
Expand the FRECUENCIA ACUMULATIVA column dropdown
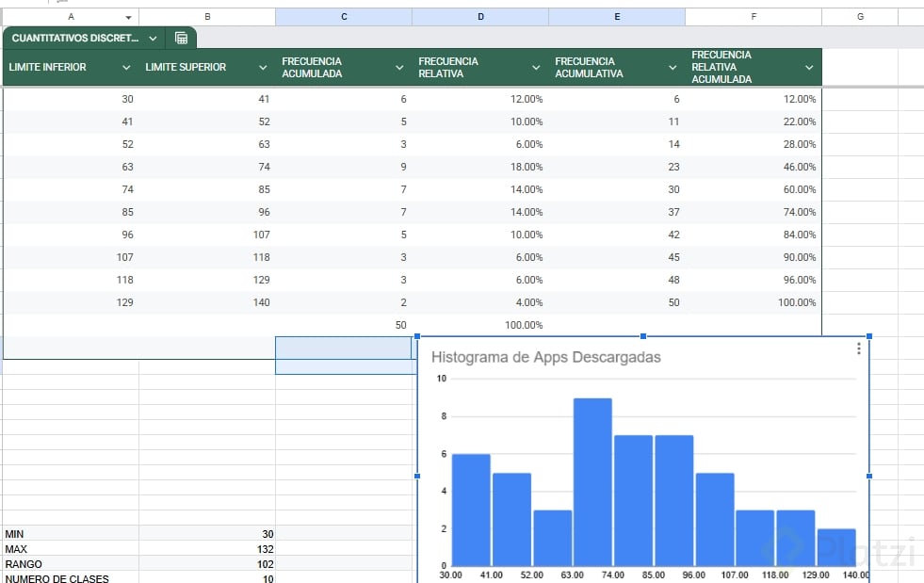pyautogui.click(x=673, y=68)
